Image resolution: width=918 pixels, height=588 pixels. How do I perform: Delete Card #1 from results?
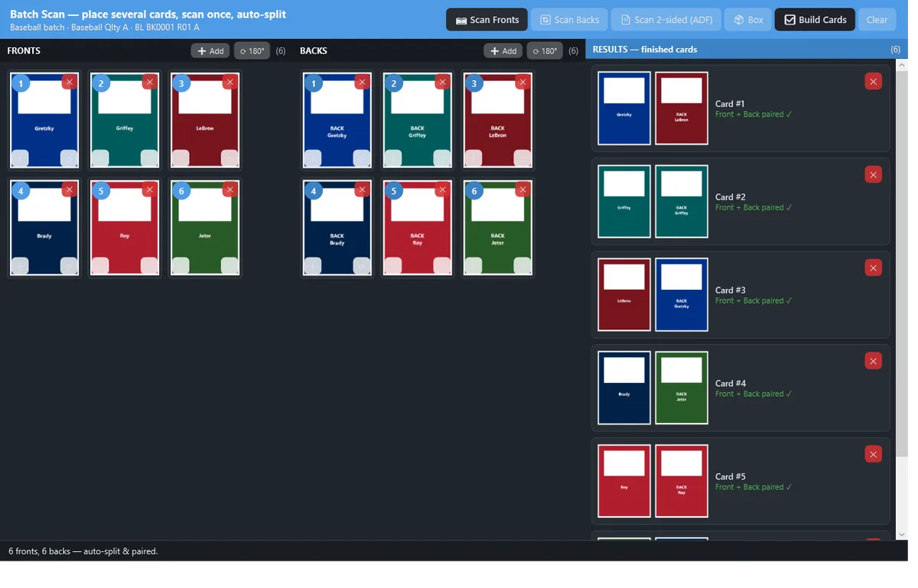(x=883, y=82)
